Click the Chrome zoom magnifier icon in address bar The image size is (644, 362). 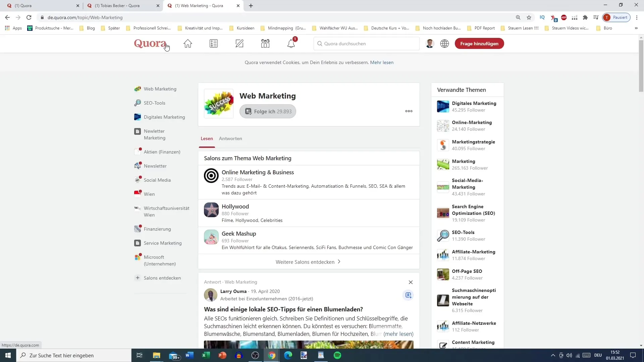click(518, 17)
